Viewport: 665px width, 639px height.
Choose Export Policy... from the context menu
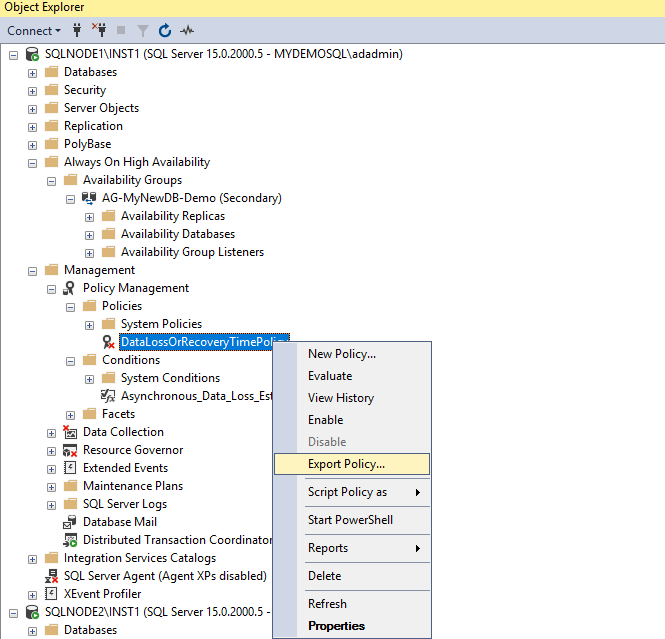(x=346, y=464)
